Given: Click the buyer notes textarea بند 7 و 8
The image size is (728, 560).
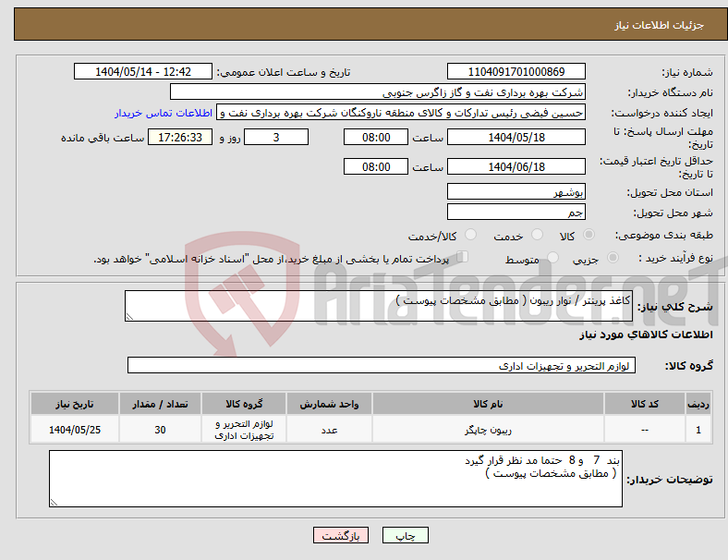Looking at the screenshot, I should coord(335,479).
